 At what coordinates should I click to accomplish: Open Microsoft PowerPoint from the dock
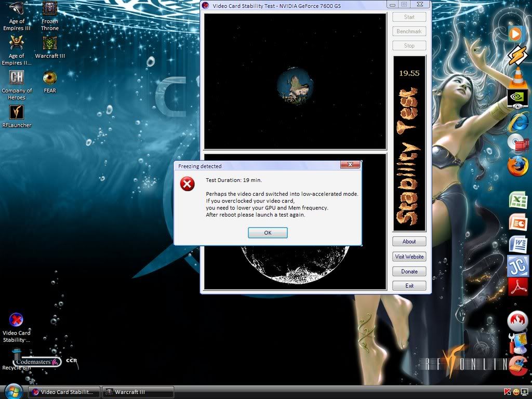pyautogui.click(x=518, y=222)
